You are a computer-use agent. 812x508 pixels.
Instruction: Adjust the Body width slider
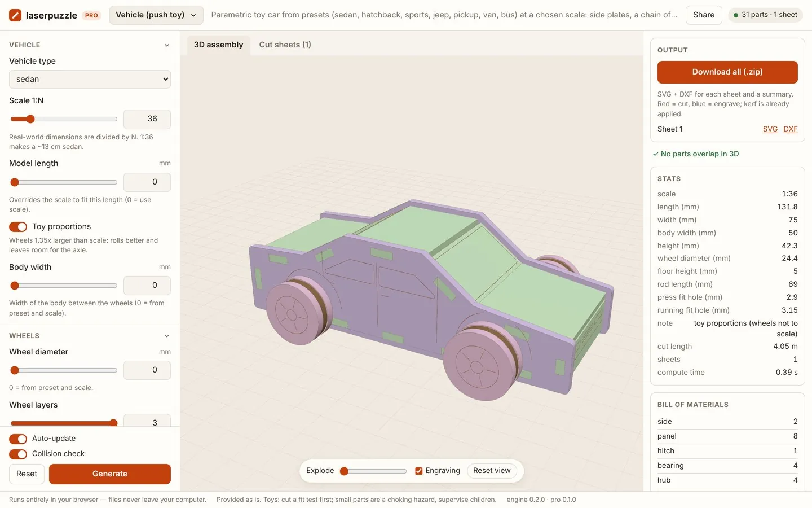click(x=63, y=286)
